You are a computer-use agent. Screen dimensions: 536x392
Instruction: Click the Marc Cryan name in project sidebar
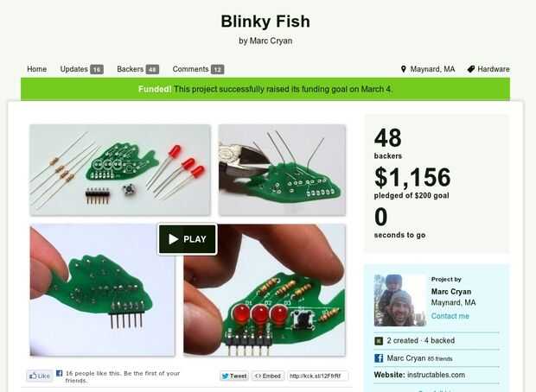click(451, 292)
